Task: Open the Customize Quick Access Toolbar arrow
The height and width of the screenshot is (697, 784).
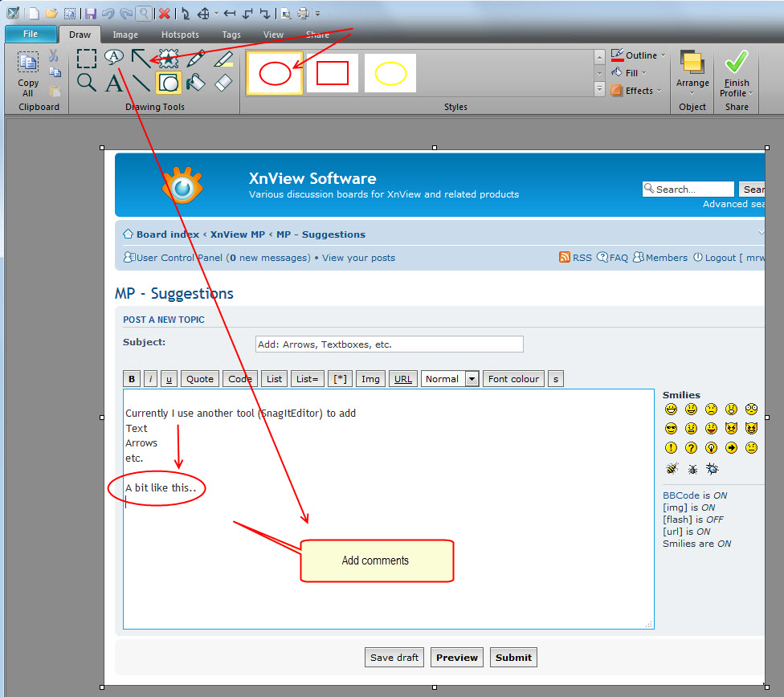Action: point(317,14)
